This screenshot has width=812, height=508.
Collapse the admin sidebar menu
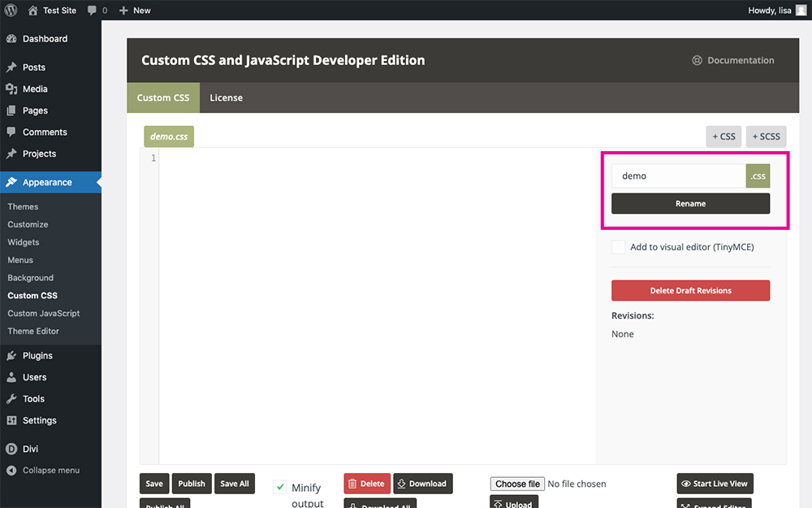[50, 471]
